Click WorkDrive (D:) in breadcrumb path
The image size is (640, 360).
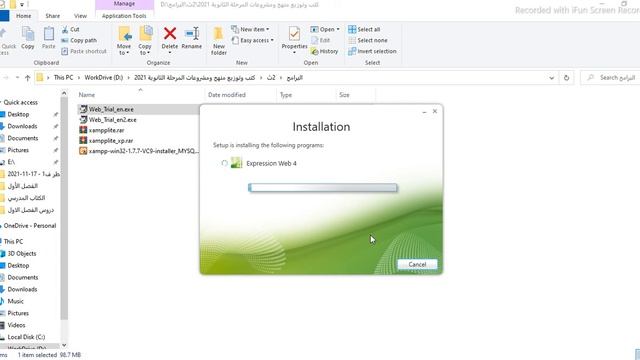point(104,78)
